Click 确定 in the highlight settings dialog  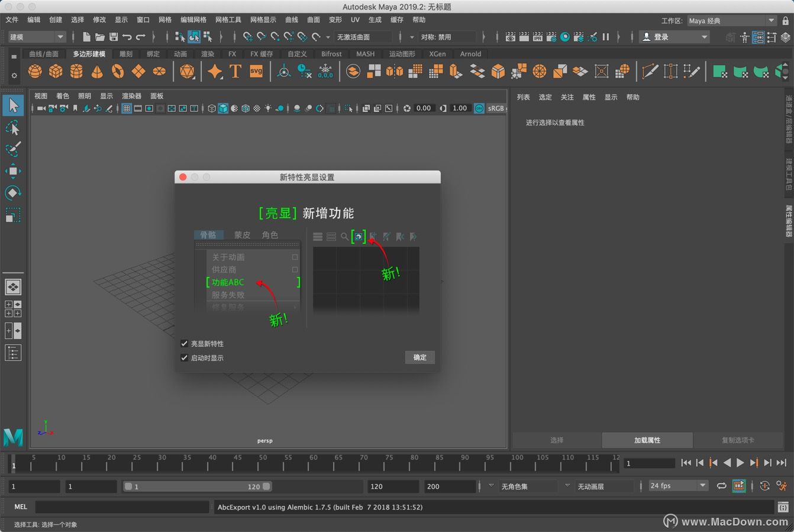[x=420, y=357]
